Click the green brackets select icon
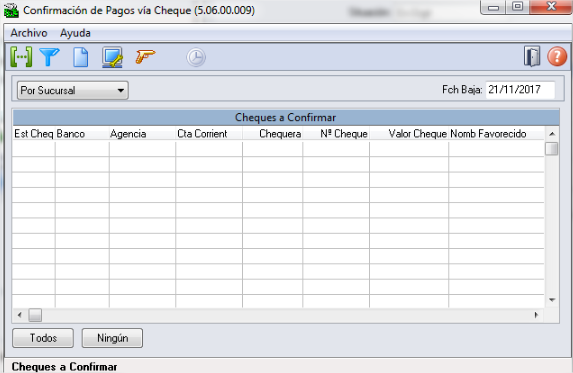The image size is (573, 373). point(21,57)
